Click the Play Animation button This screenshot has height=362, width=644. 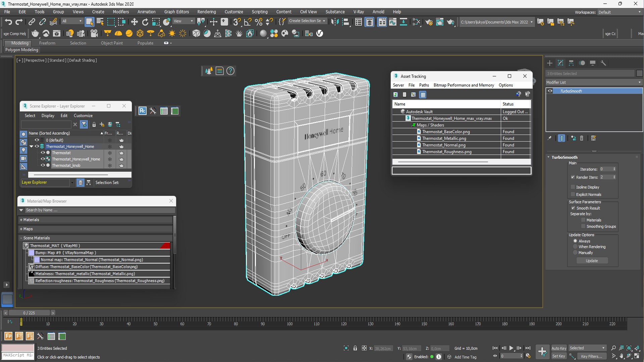(x=512, y=348)
